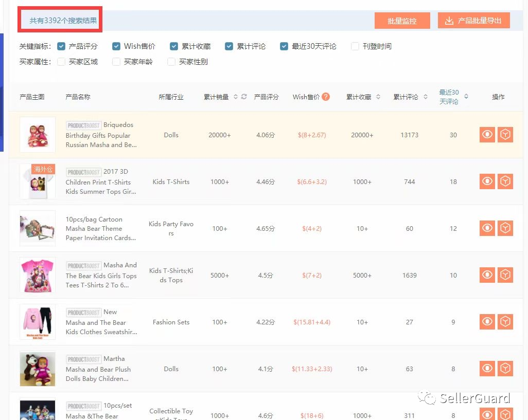
Task: Click the Wish售价 question mark help icon
Action: (326, 97)
